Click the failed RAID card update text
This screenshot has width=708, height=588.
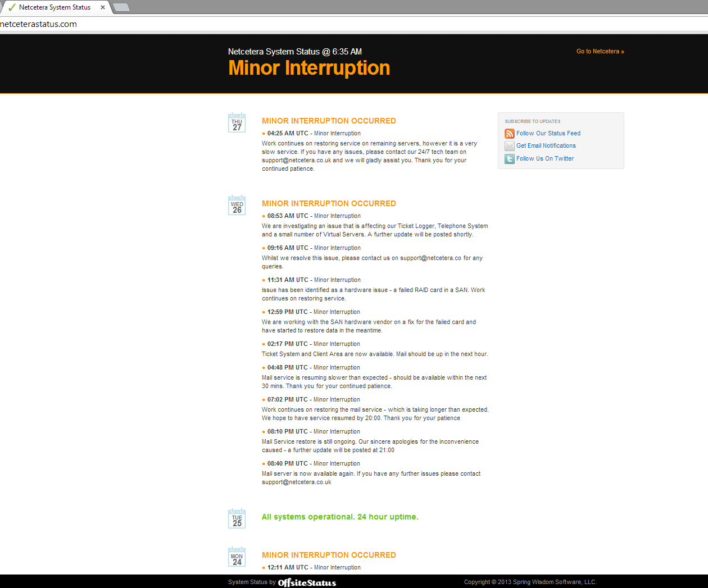374,294
